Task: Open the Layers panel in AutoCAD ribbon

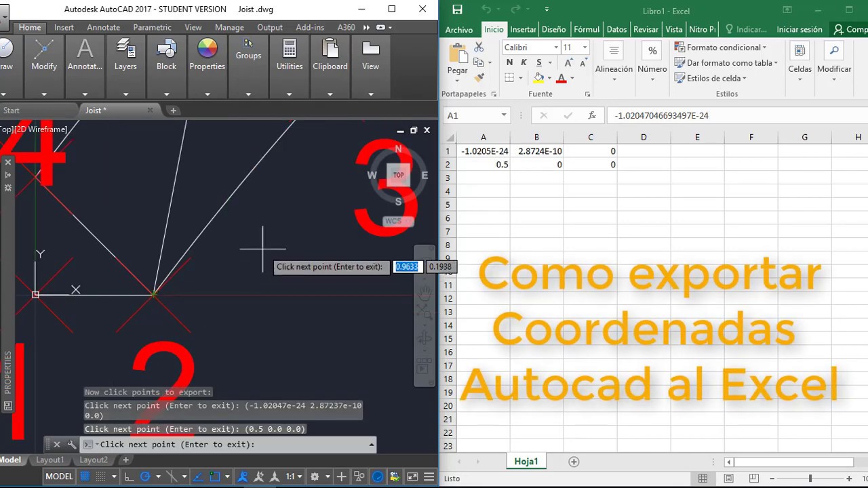Action: click(125, 66)
